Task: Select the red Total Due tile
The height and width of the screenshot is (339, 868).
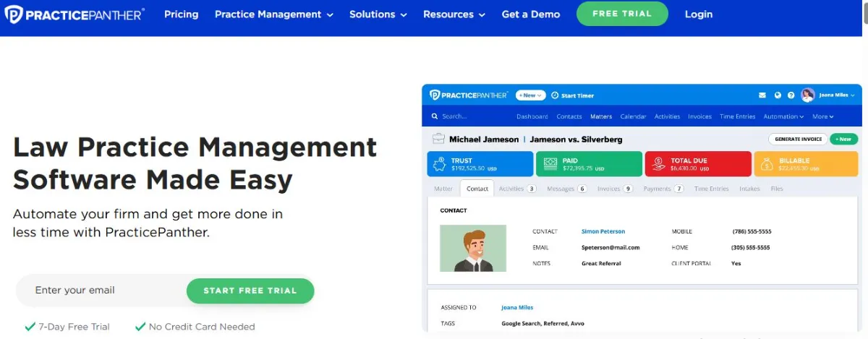Action: tap(697, 164)
